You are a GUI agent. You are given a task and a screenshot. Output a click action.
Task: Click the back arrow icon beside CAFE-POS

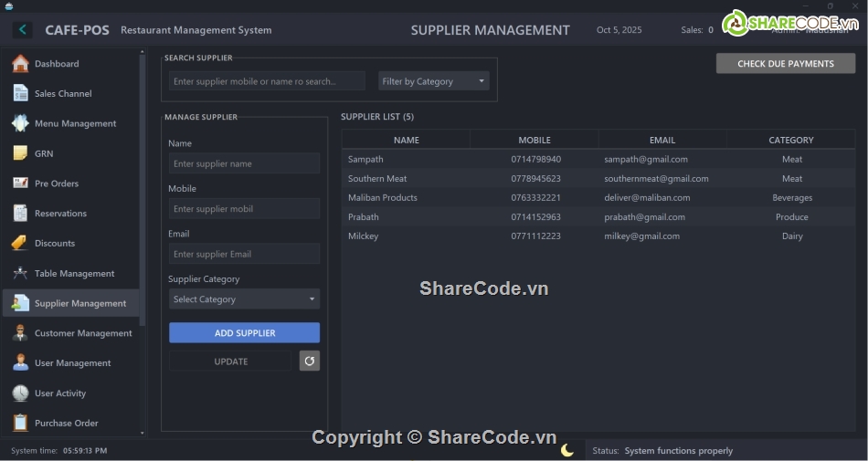click(22, 30)
